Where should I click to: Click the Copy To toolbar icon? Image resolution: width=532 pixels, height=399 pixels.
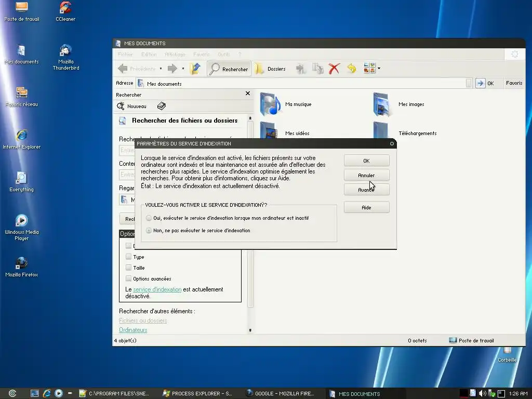point(317,69)
